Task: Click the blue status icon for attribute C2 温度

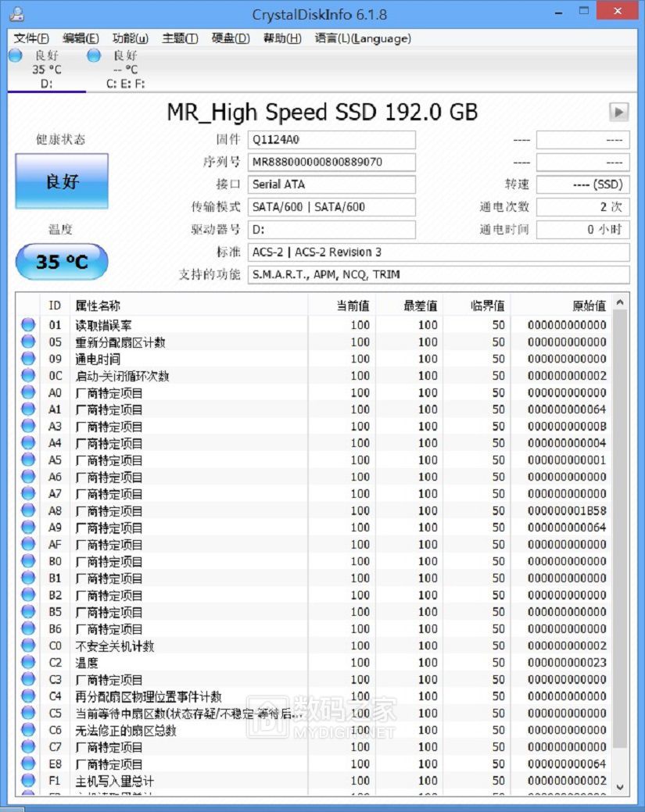Action: pos(29,663)
